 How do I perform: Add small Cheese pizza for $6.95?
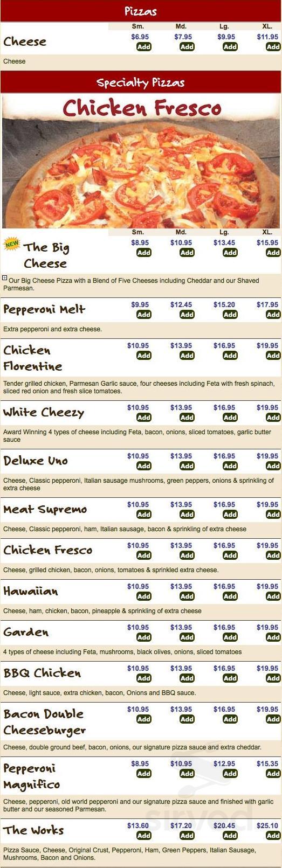pos(143,47)
